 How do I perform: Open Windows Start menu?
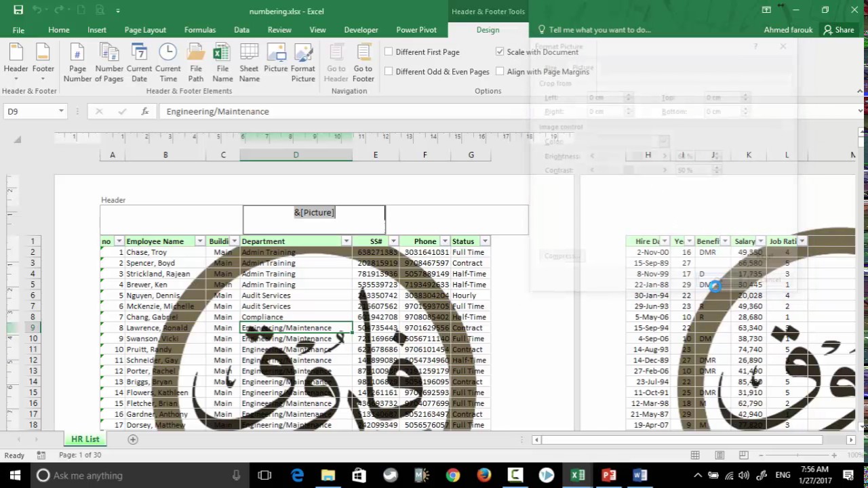[15, 475]
